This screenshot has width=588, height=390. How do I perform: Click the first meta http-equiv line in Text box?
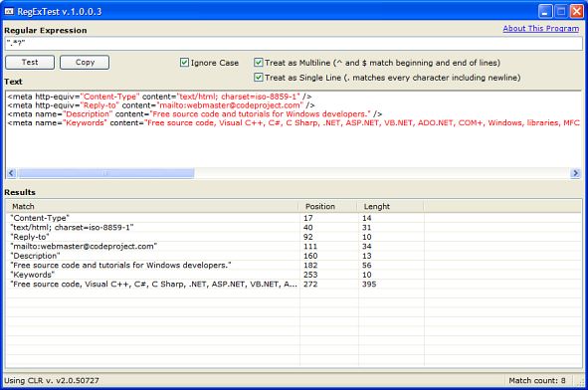(x=159, y=97)
